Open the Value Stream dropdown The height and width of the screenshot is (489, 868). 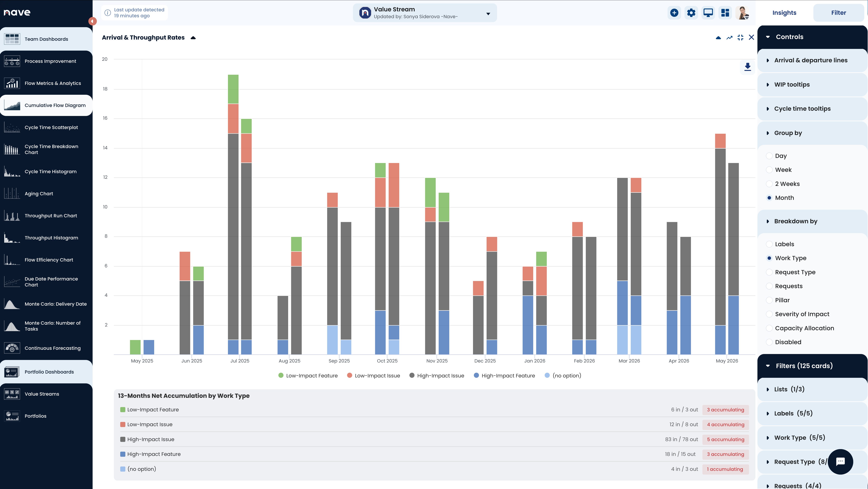click(x=425, y=13)
